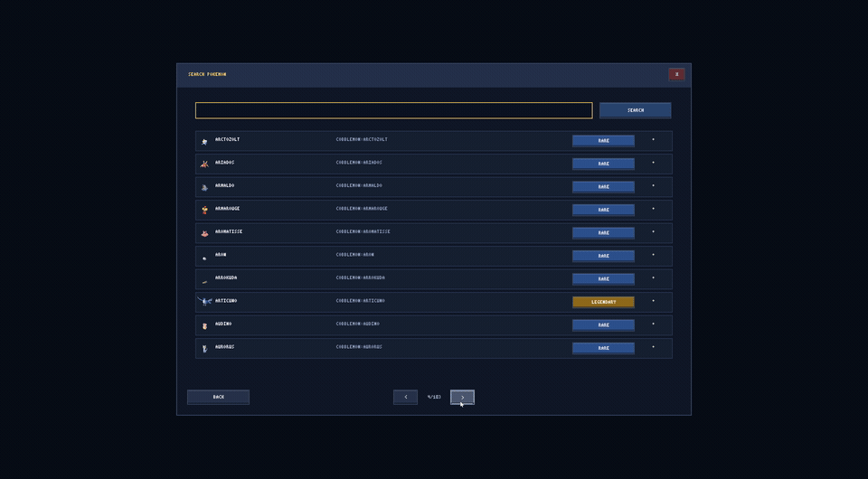Click the Armarouge sprite icon

[x=204, y=211]
